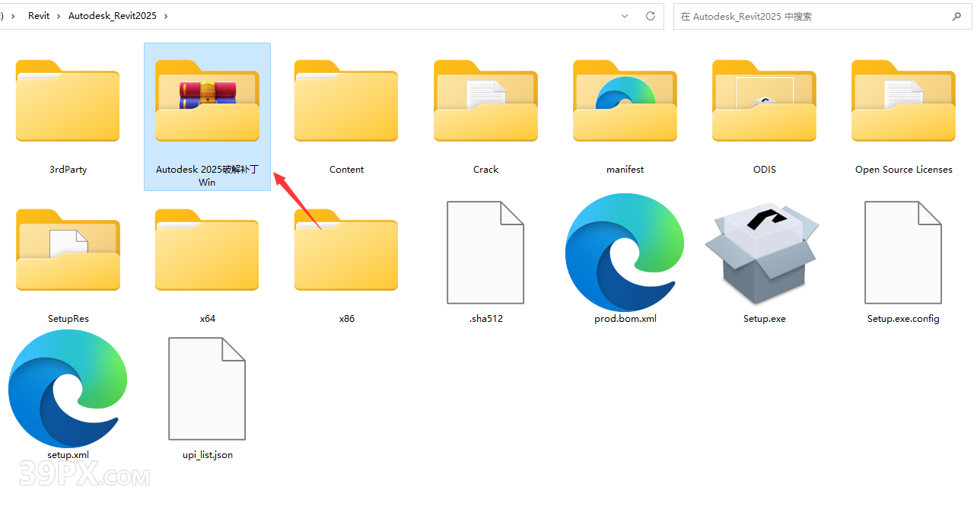Screen dimensions: 980x506
Task: Click the Autodesk 2025破解补丁 Win label
Action: point(207,176)
